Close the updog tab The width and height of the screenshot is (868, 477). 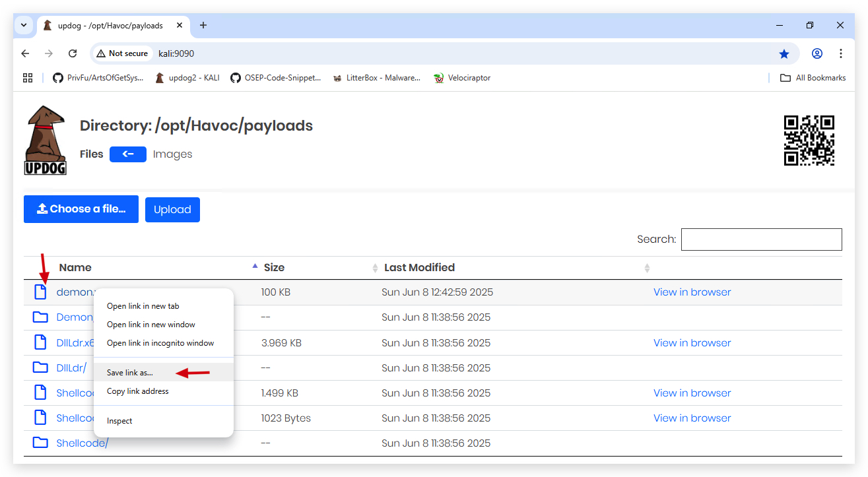180,25
